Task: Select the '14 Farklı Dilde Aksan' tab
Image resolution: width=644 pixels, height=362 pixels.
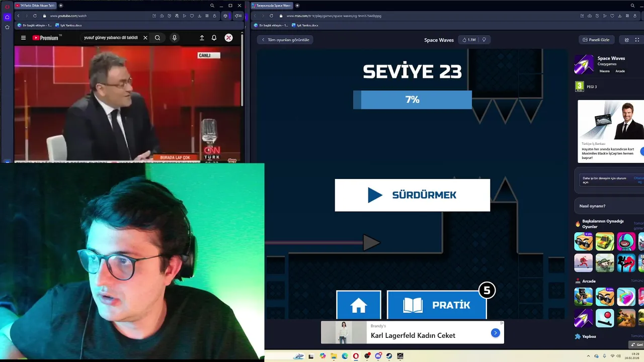Action: point(35,6)
